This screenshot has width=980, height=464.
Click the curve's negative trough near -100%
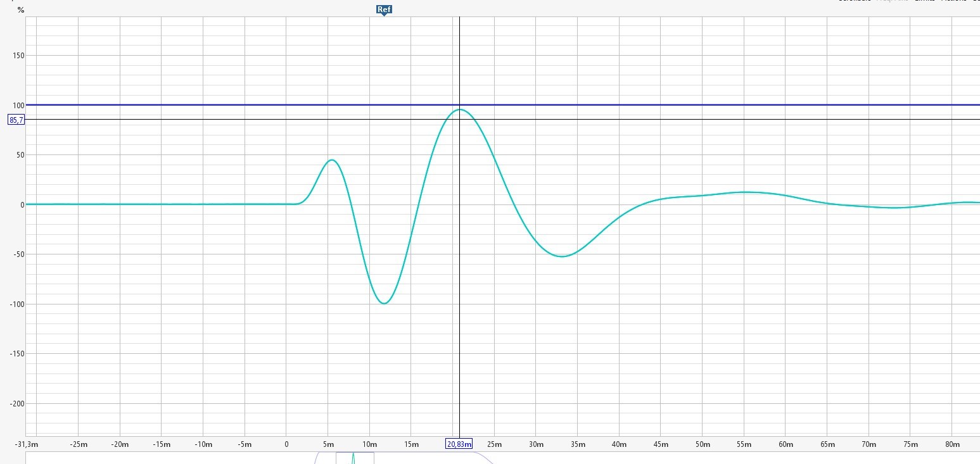point(384,303)
